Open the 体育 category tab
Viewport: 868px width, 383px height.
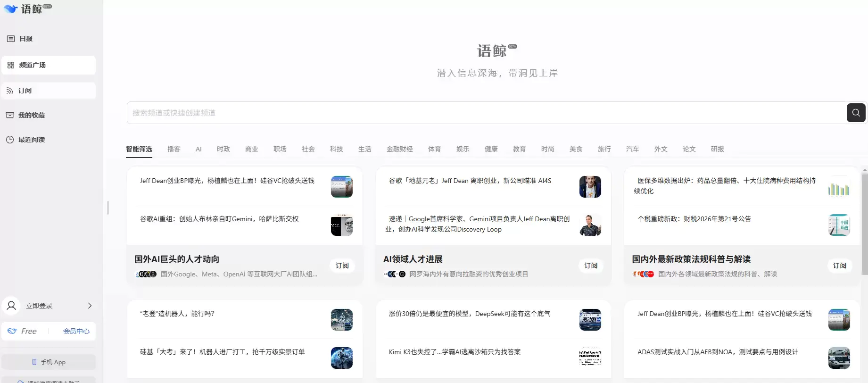pyautogui.click(x=435, y=149)
